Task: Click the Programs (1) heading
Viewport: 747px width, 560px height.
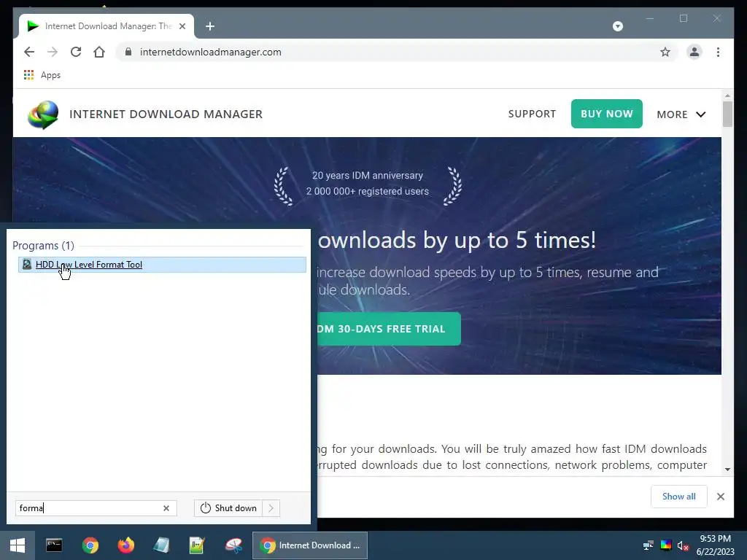Action: 43,246
